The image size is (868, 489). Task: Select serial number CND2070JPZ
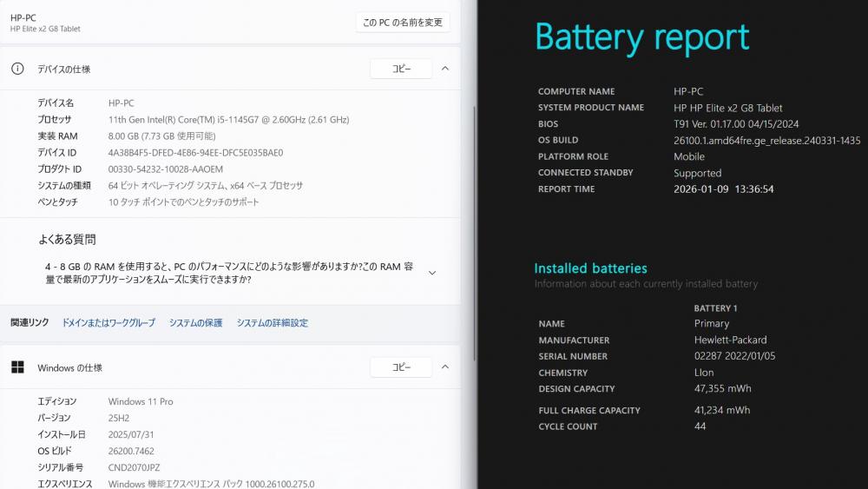134,468
